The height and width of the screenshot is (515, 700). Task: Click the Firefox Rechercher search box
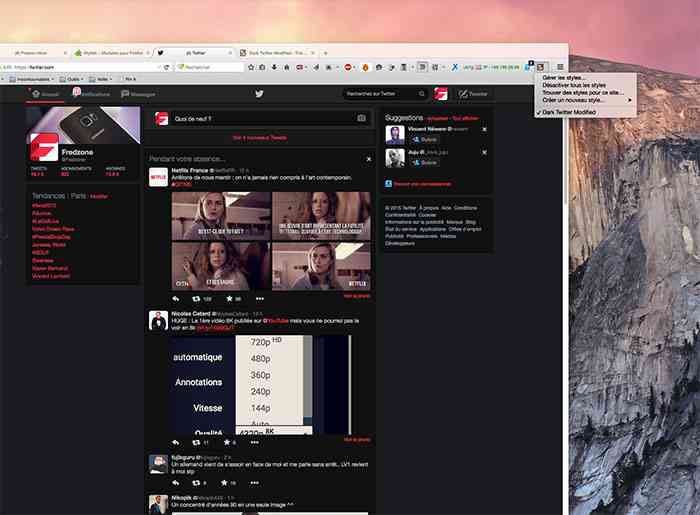tap(209, 67)
